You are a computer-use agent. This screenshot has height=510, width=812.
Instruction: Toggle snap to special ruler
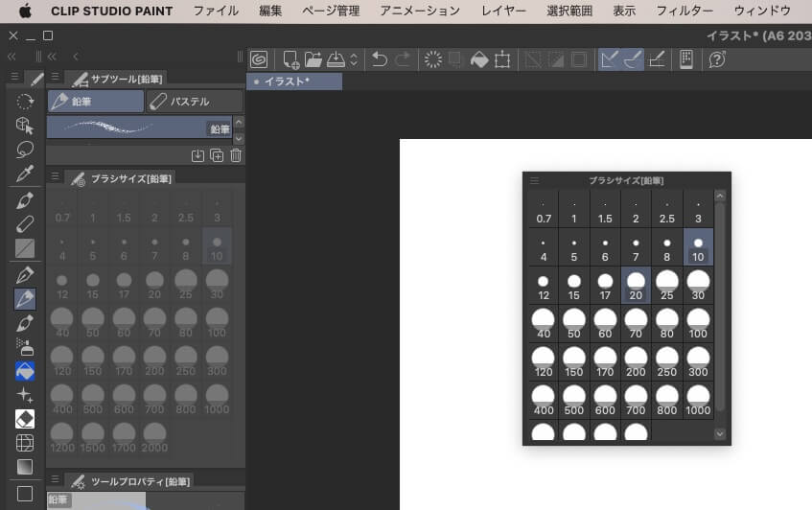tap(632, 59)
